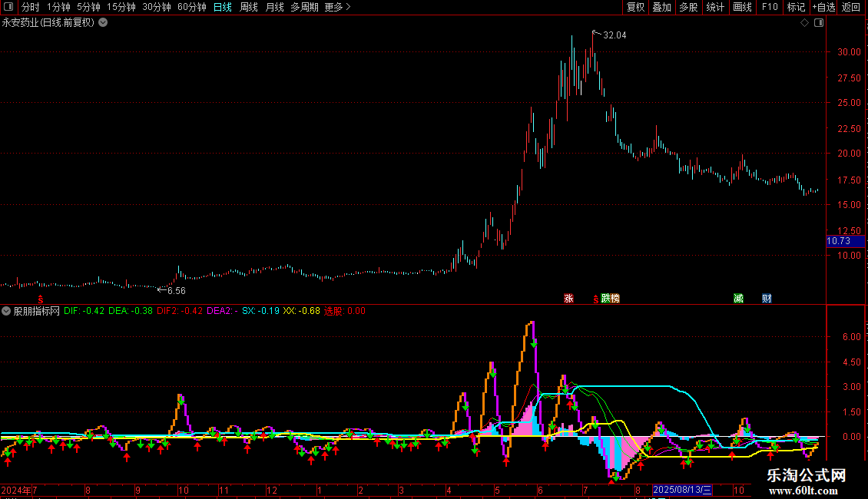Click the 永安药业(日线.前复权) chart title
This screenshot has height=499, width=868.
48,23
